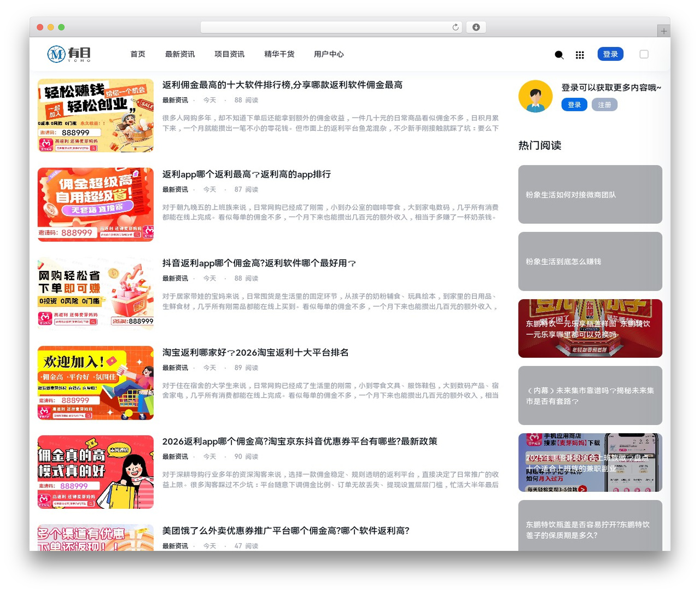Click the 欢迎加入 thumbnail
Image resolution: width=700 pixels, height=593 pixels.
click(x=96, y=383)
